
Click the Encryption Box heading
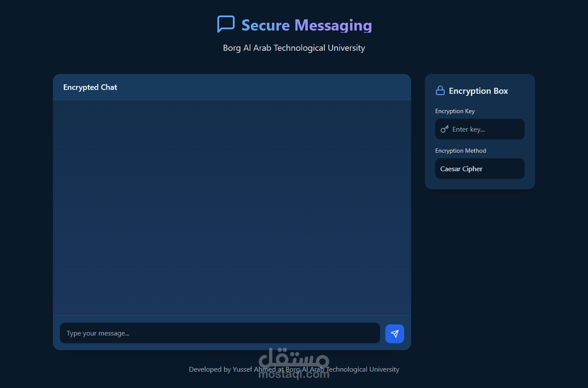pyautogui.click(x=478, y=91)
